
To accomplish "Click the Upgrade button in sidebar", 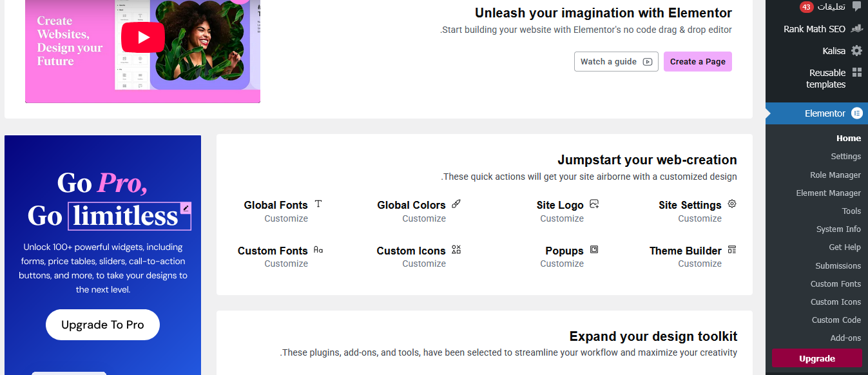I will click(816, 358).
